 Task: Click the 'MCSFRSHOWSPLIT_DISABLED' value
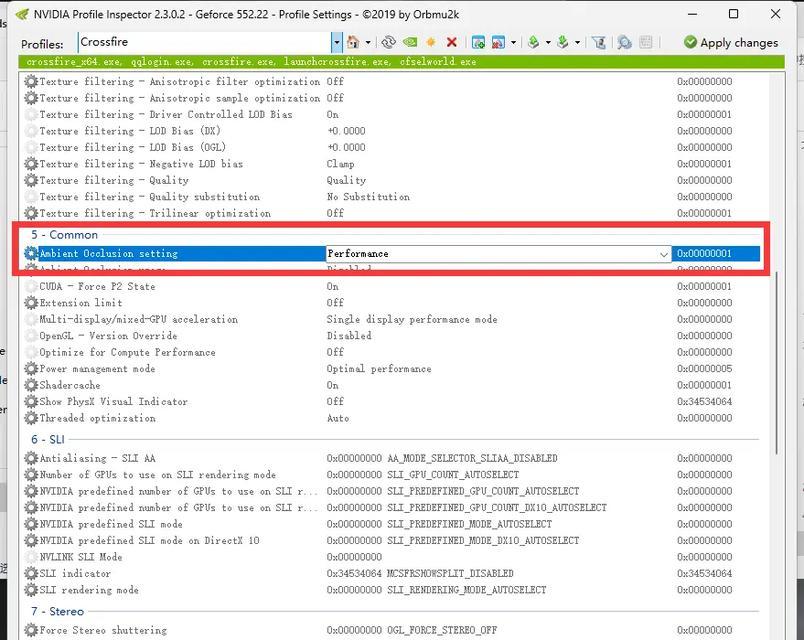(450, 573)
